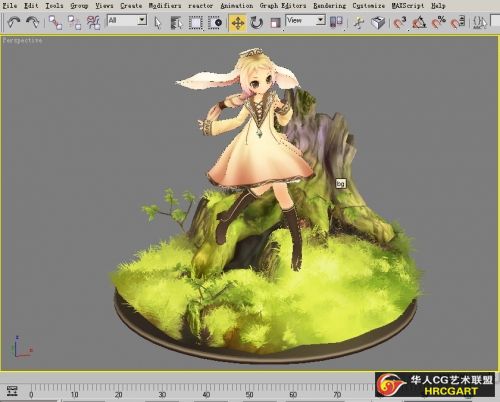Open the Tools menu

(54, 6)
